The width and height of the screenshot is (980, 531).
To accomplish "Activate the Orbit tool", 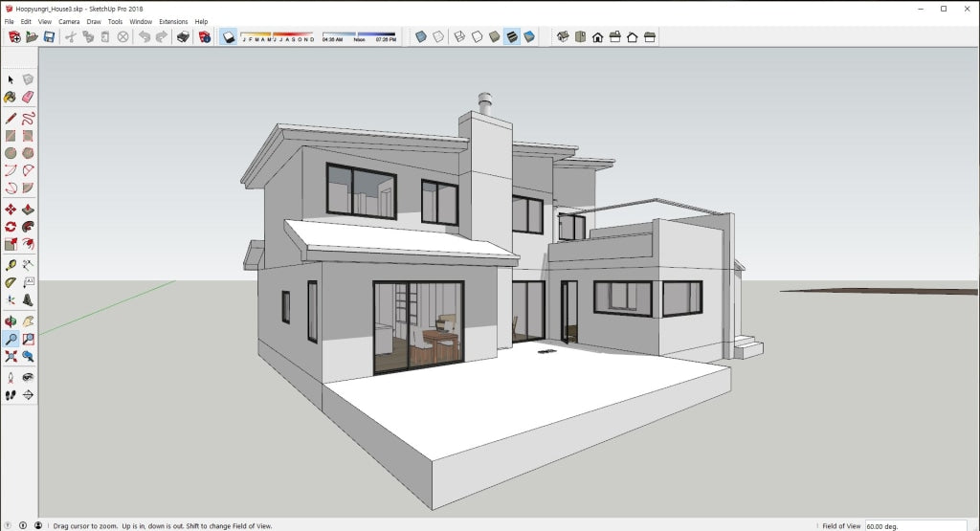I will (11, 321).
